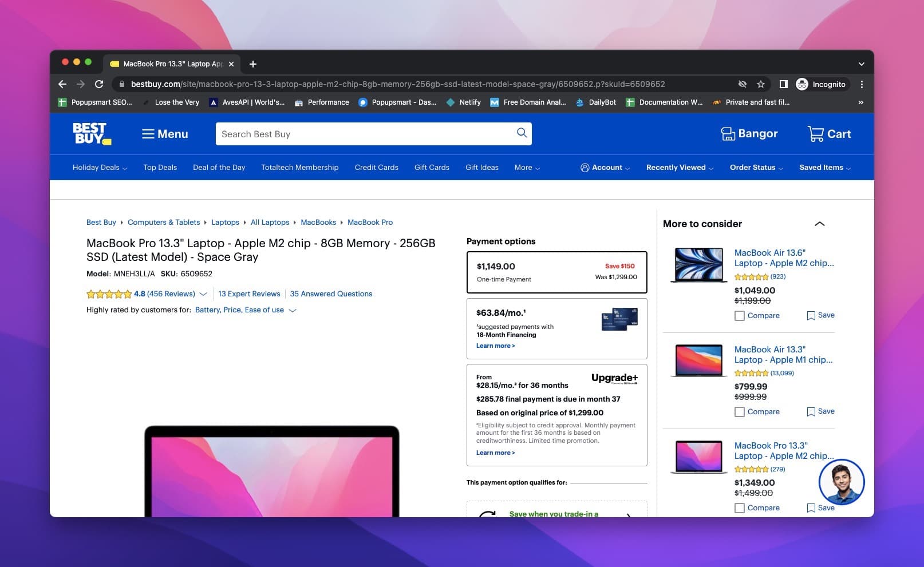Expand Saved Items dropdown

click(825, 168)
